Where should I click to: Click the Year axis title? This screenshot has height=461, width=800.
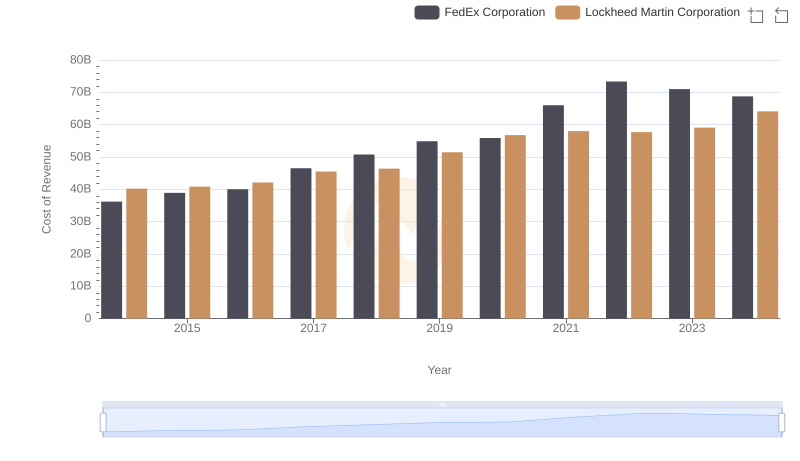(x=439, y=370)
